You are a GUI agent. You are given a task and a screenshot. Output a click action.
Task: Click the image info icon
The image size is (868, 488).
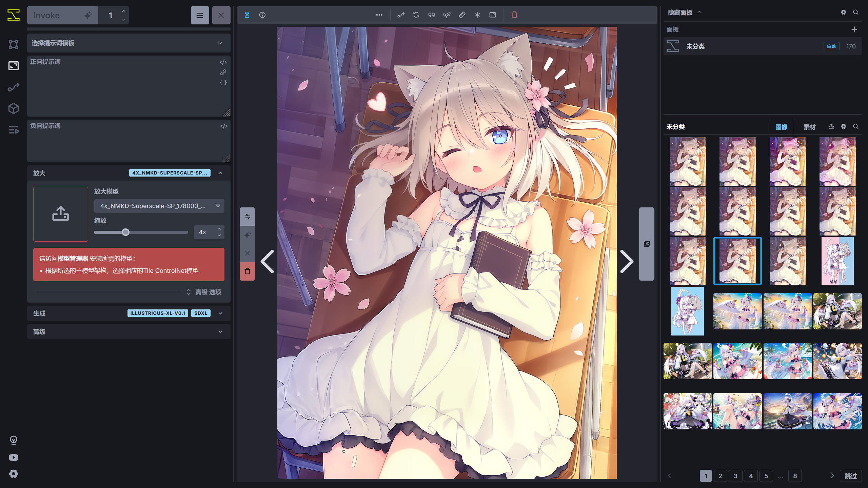[262, 15]
